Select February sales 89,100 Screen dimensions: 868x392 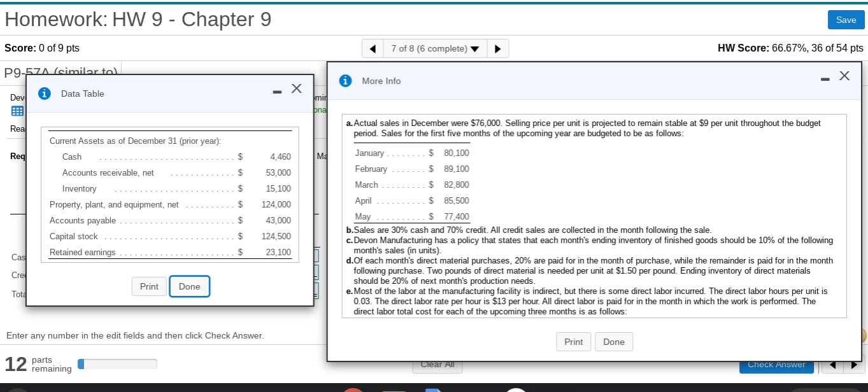point(457,169)
